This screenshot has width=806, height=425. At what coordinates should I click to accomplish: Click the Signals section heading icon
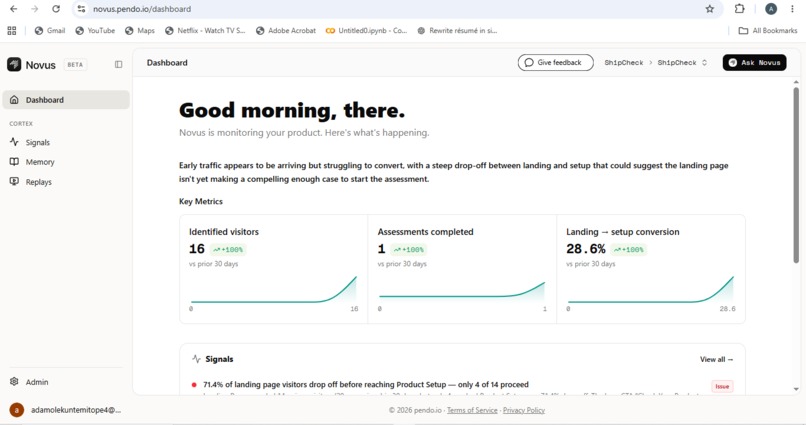pos(196,359)
